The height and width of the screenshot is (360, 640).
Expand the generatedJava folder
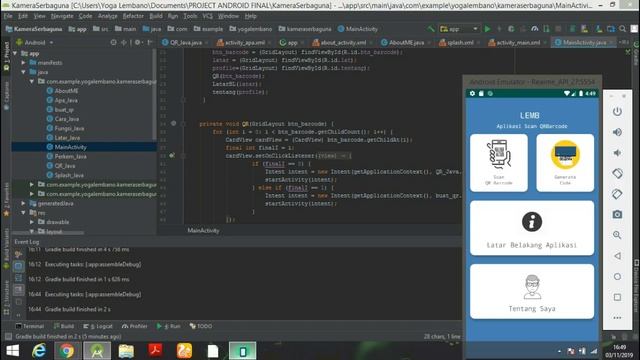tap(24, 203)
